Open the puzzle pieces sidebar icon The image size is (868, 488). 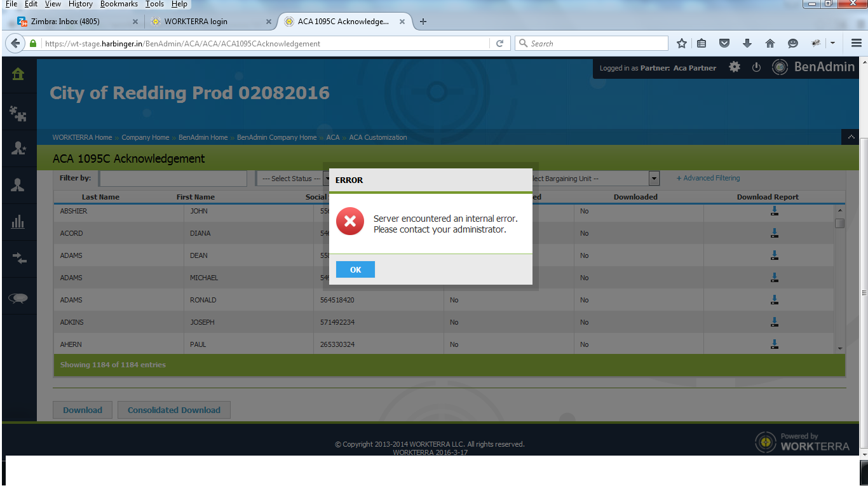tap(18, 113)
